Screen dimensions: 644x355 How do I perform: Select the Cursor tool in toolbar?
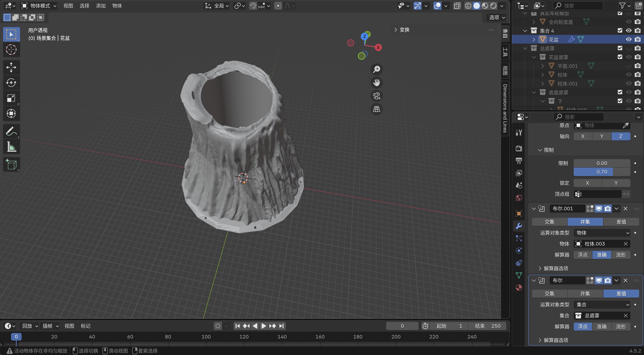[x=11, y=50]
